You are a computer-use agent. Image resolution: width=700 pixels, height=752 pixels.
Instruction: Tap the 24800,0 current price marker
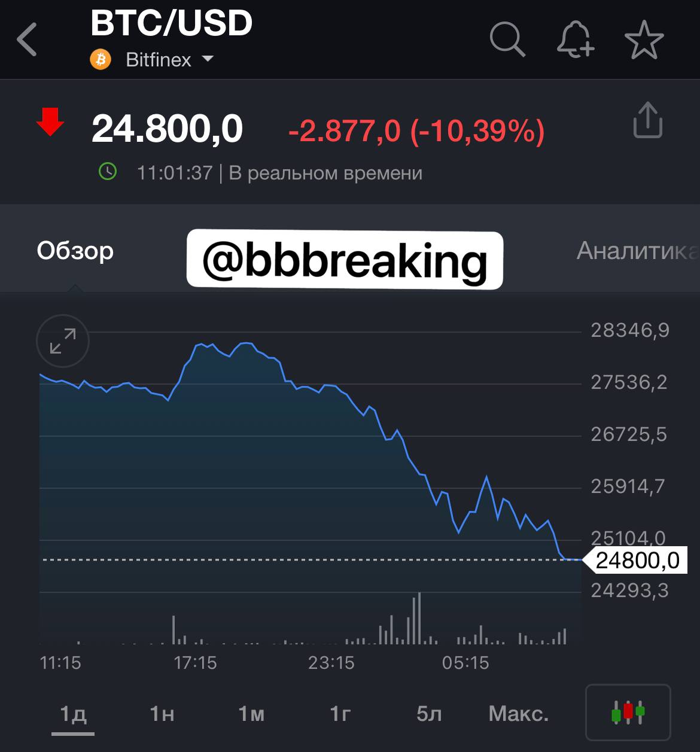pos(634,560)
